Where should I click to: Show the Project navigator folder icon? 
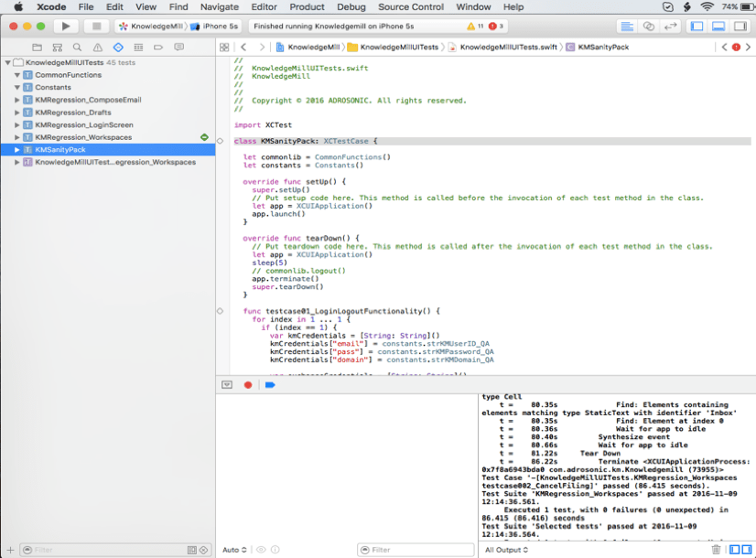pos(38,48)
